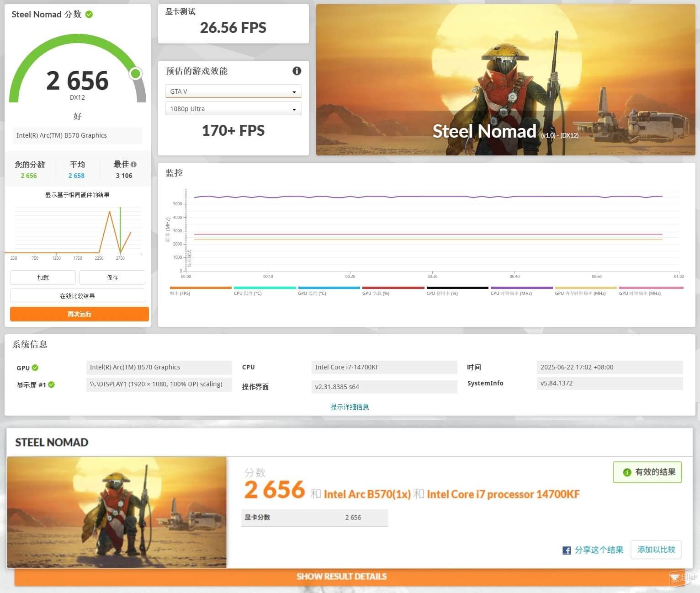The image size is (700, 593).
Task: Toggle the GPU 温度 (°C) blue legend swatch
Action: click(x=329, y=288)
